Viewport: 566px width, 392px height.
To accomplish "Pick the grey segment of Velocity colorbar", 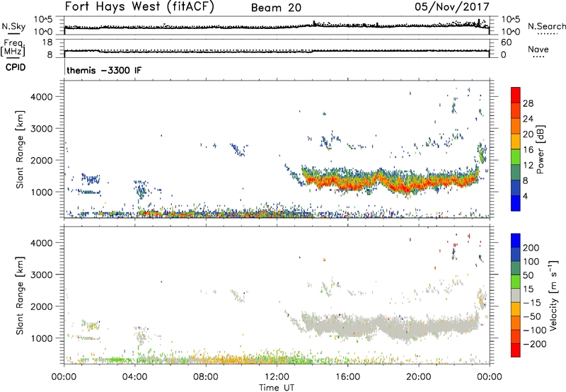I will pos(516,295).
